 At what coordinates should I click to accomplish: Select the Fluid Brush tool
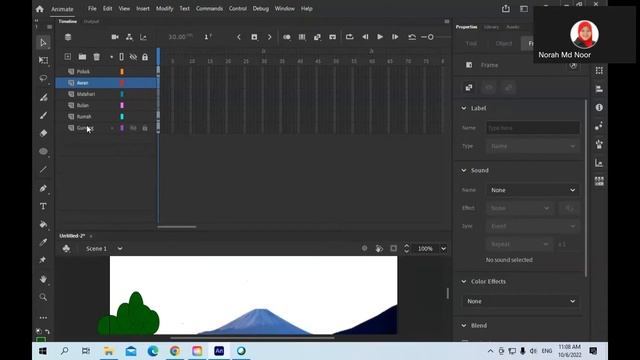(43, 97)
